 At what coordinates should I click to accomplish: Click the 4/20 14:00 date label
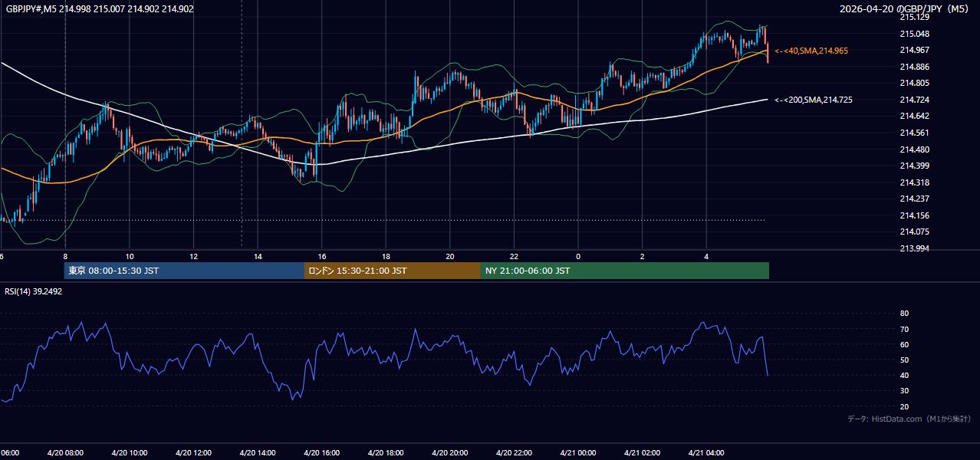click(x=258, y=453)
